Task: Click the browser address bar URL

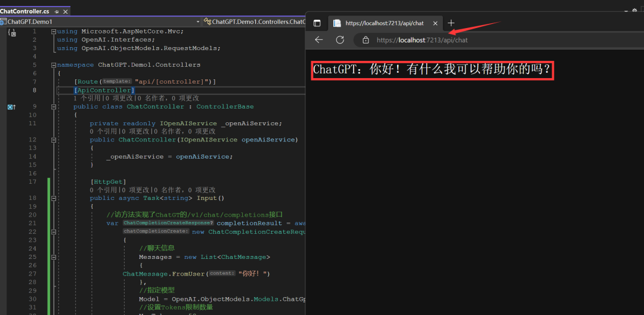Action: pos(422,40)
